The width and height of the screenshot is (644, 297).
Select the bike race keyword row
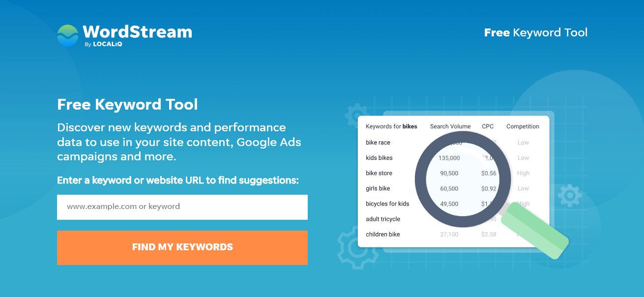(378, 143)
